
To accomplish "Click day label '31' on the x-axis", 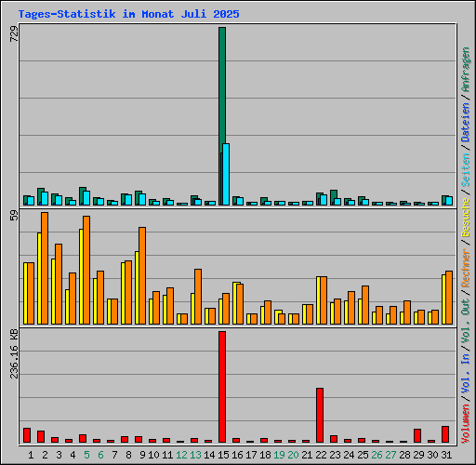I will [446, 455].
